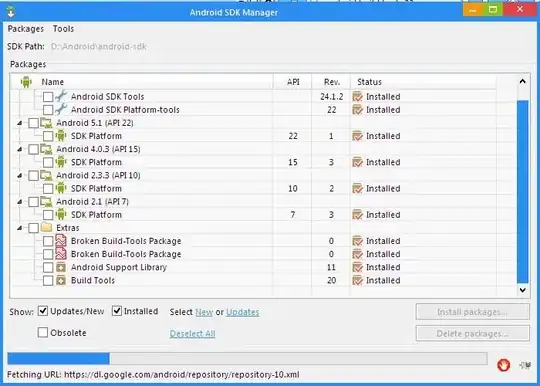Click the Extras folder icon
Screen dimensions: 540x386
46,228
